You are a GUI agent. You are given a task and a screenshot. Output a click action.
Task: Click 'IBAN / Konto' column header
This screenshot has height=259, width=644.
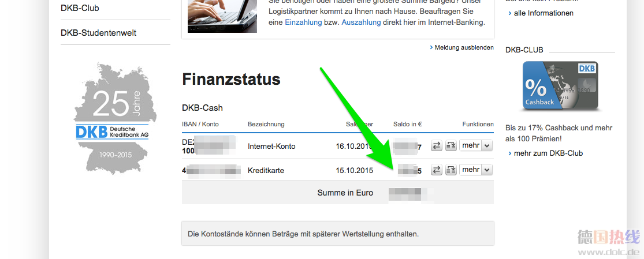coord(200,125)
